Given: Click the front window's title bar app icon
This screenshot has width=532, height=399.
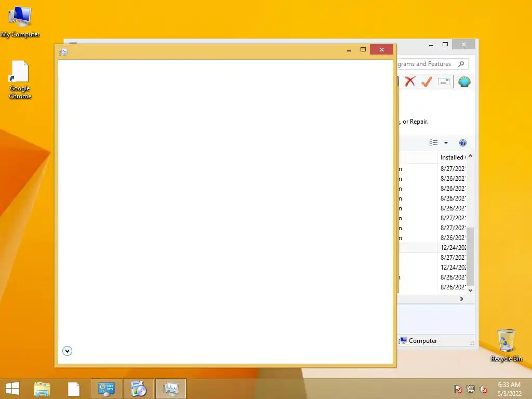Looking at the screenshot, I should 63,52.
